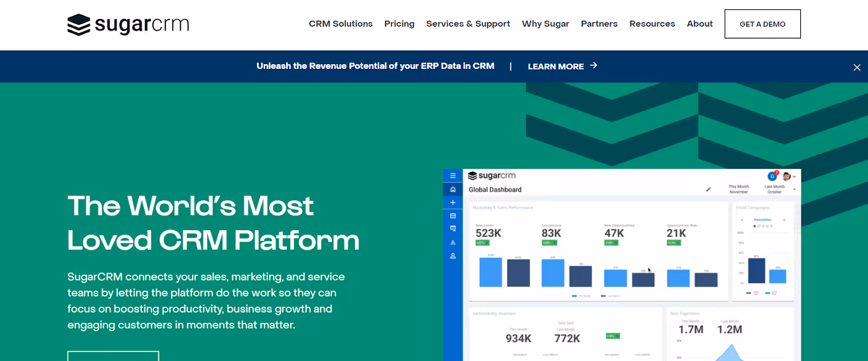This screenshot has height=361, width=868.
Task: Click the 83K Conversions figure
Action: click(x=551, y=233)
